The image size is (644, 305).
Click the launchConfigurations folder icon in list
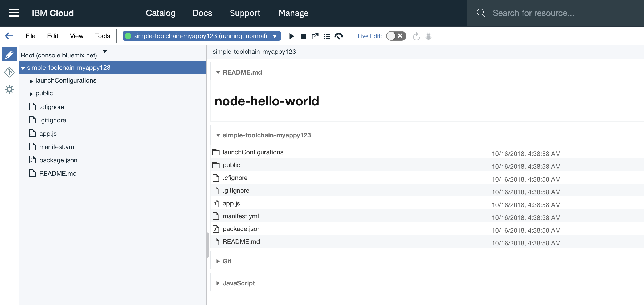click(216, 152)
